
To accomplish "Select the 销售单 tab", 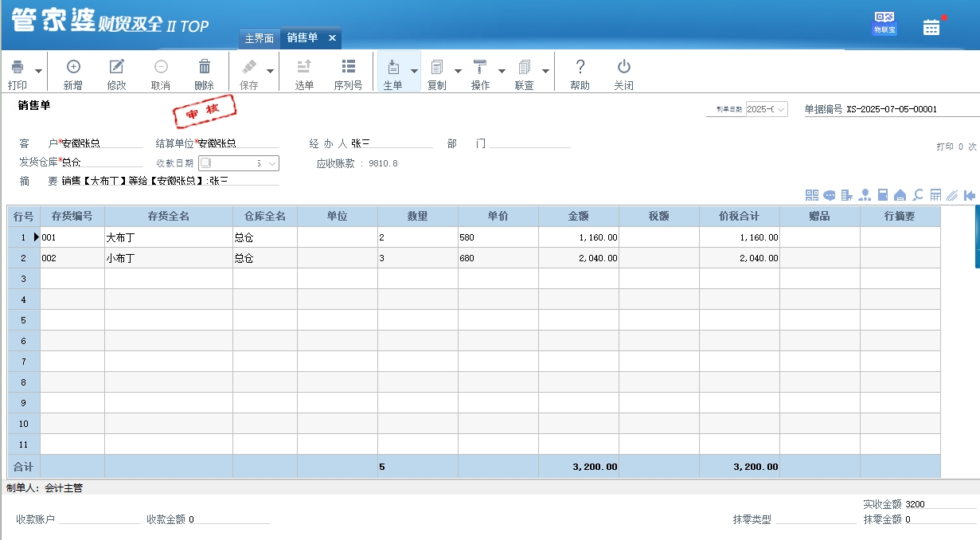I will [303, 38].
